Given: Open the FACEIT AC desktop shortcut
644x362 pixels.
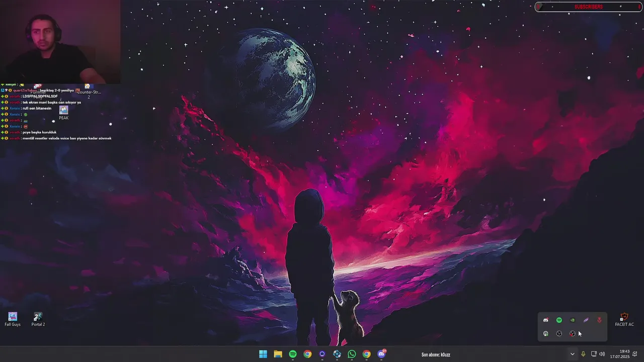Looking at the screenshot, I should 624,320.
